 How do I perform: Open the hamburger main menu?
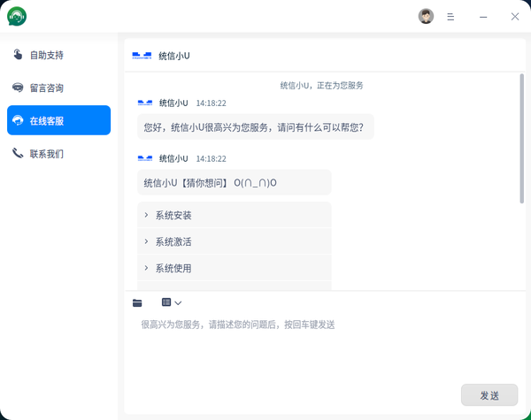pyautogui.click(x=450, y=17)
